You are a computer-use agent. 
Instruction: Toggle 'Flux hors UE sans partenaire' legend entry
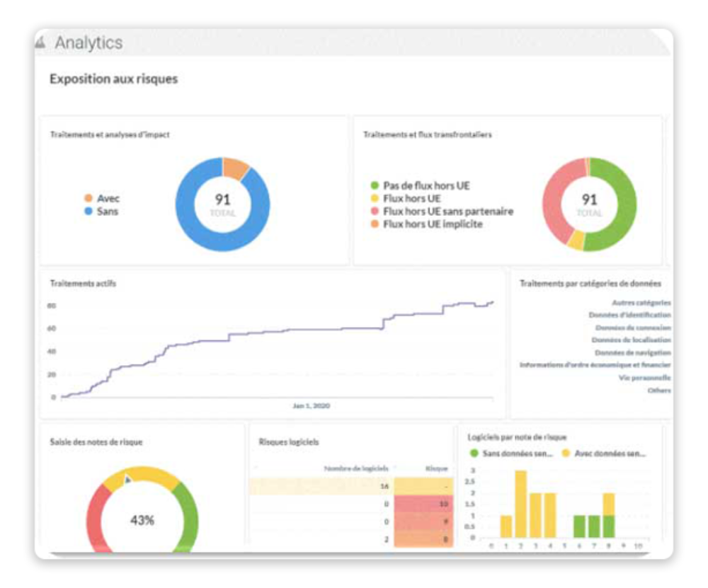442,211
